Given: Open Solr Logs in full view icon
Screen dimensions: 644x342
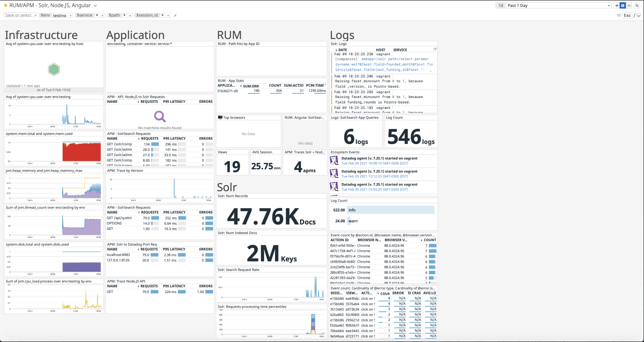Looking at the screenshot, I should pyautogui.click(x=435, y=49).
